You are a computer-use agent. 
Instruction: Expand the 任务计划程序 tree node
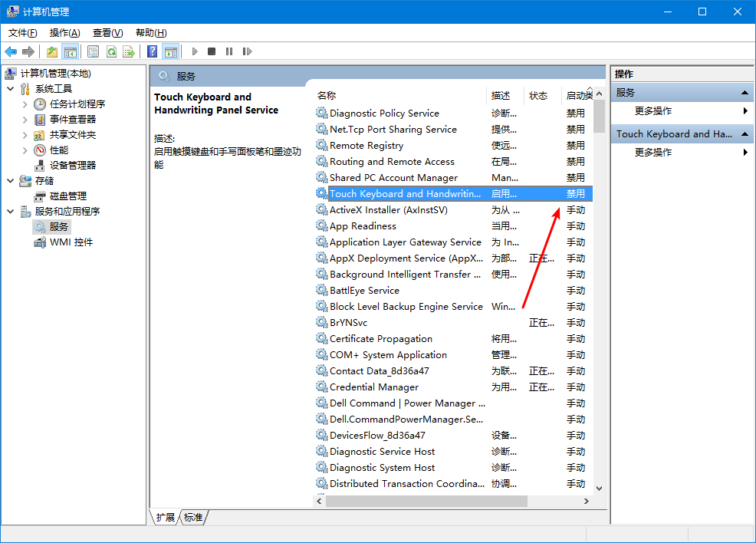coord(25,104)
